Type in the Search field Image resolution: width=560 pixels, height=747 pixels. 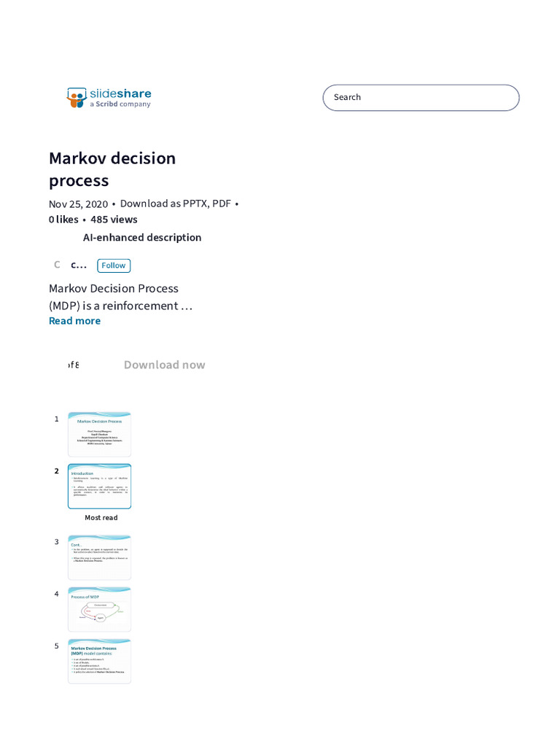pyautogui.click(x=421, y=97)
